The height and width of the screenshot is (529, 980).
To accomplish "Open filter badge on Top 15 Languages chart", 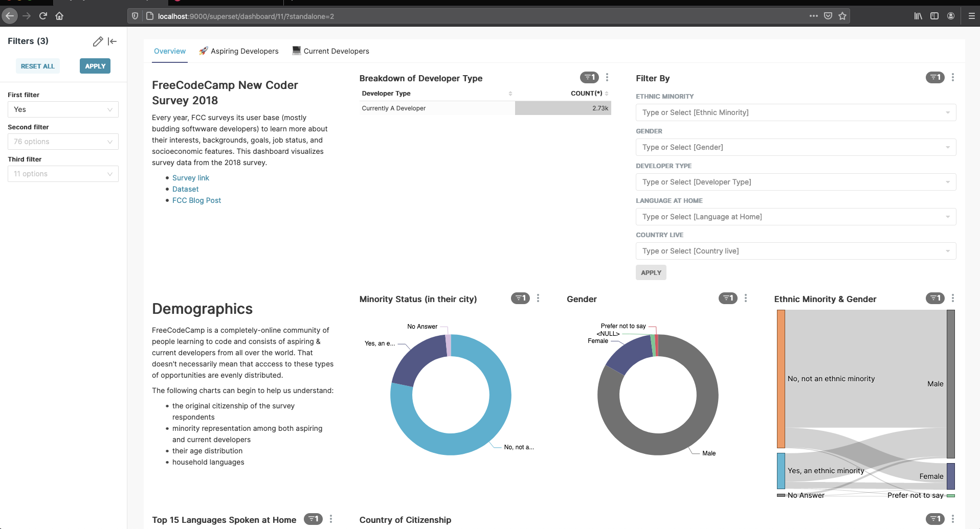I will [x=313, y=519].
